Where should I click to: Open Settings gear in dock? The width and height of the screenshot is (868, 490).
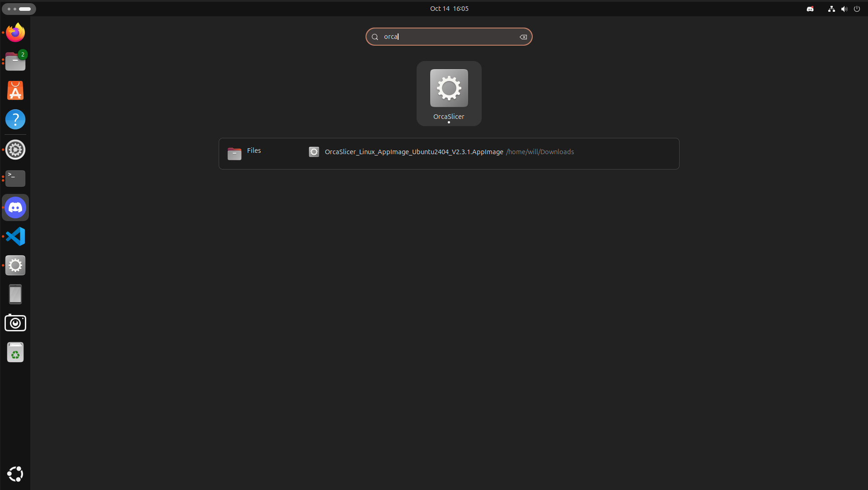(x=15, y=150)
